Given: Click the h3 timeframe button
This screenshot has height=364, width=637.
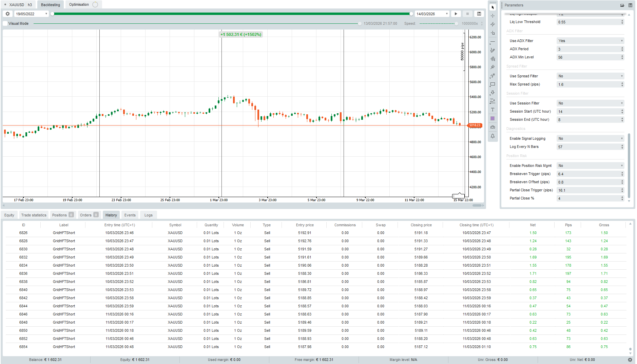Looking at the screenshot, I should tap(30, 4).
